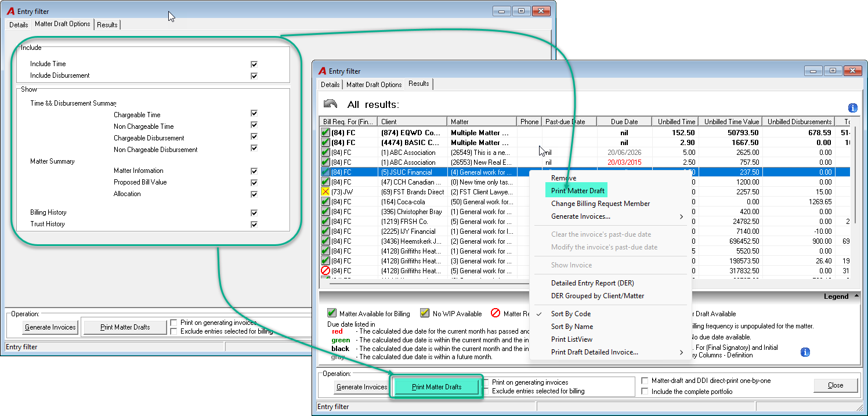The height and width of the screenshot is (416, 868).
Task: Click the Due Date column header
Action: click(x=624, y=122)
